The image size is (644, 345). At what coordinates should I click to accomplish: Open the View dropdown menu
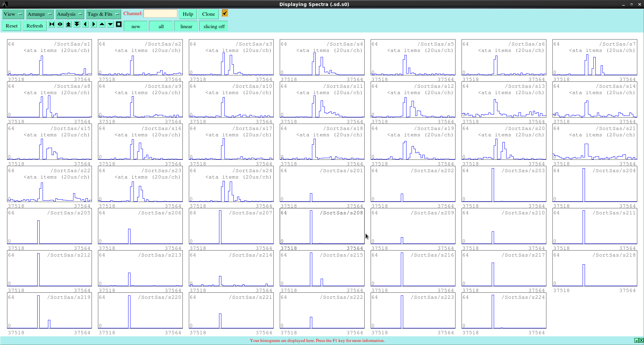click(13, 14)
